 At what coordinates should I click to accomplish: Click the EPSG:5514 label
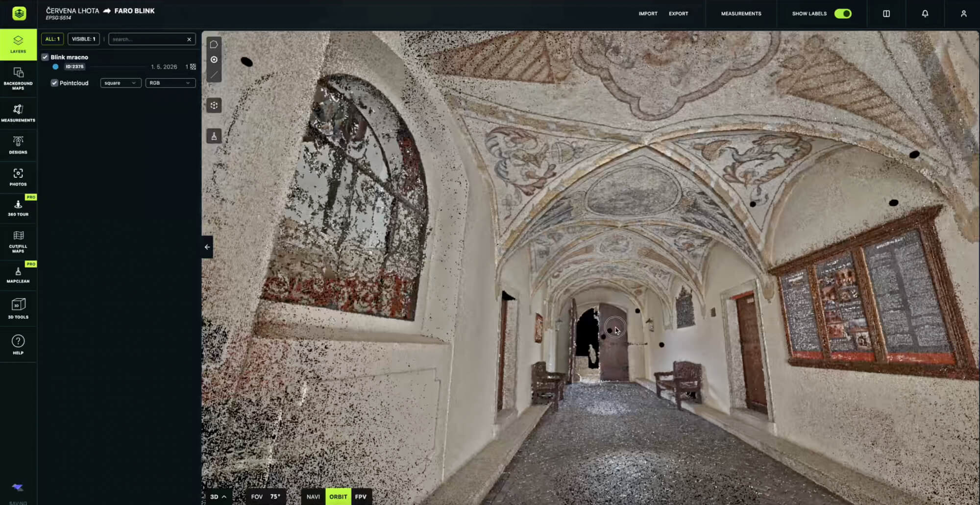58,18
